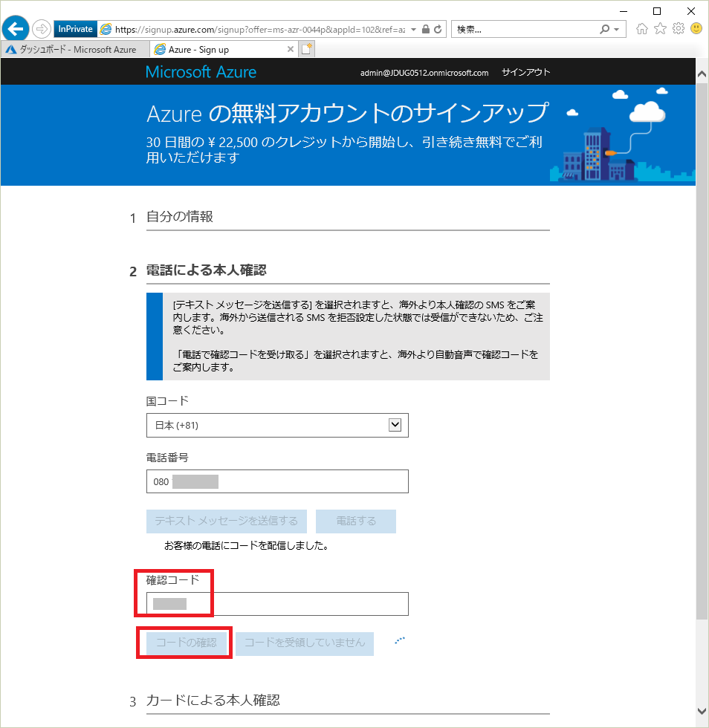Click the scrollbar up arrow

click(x=702, y=74)
